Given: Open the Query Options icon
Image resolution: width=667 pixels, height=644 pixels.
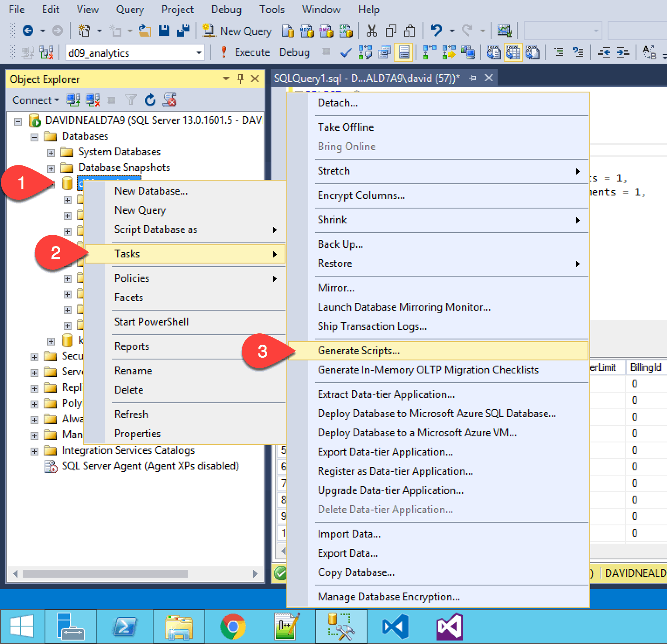Looking at the screenshot, I should click(x=384, y=53).
